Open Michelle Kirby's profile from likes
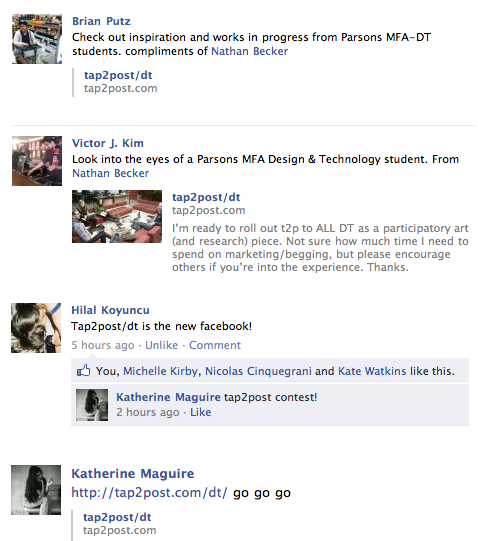The image size is (478, 541). [x=160, y=371]
